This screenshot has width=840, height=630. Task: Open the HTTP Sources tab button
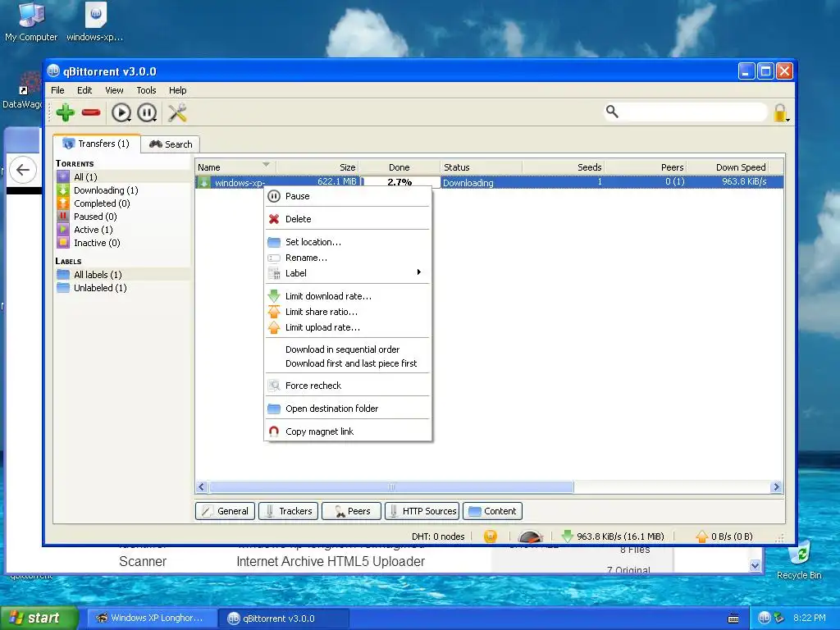[x=422, y=511]
